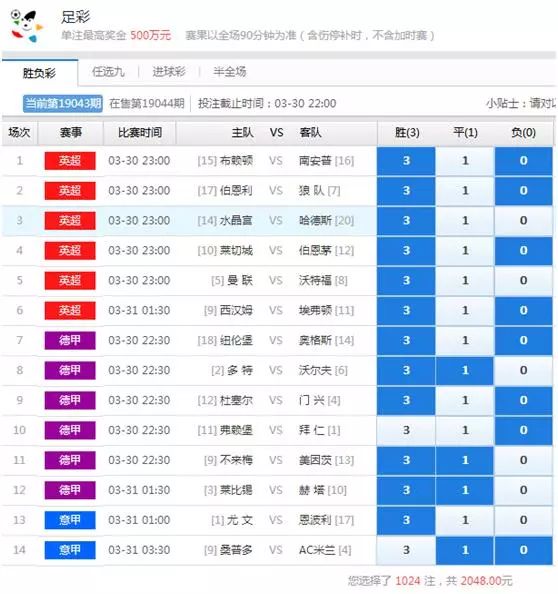
Task: Open the 进球彩 tab
Action: coord(169,72)
